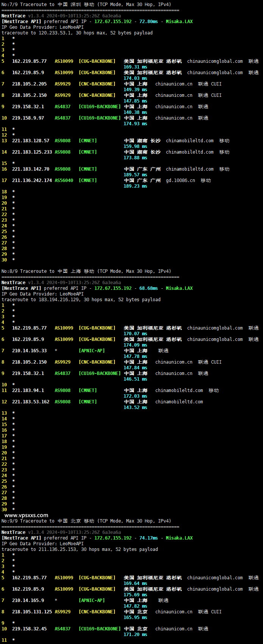Select the No:9/9 Traceroute Beijing header line
Image resolution: width=263 pixels, height=644 pixels.
click(86, 521)
